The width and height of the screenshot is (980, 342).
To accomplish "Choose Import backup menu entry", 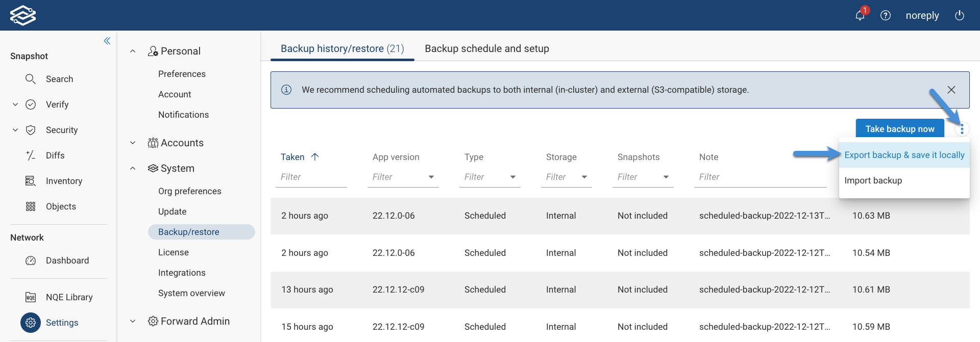I will tap(904, 180).
